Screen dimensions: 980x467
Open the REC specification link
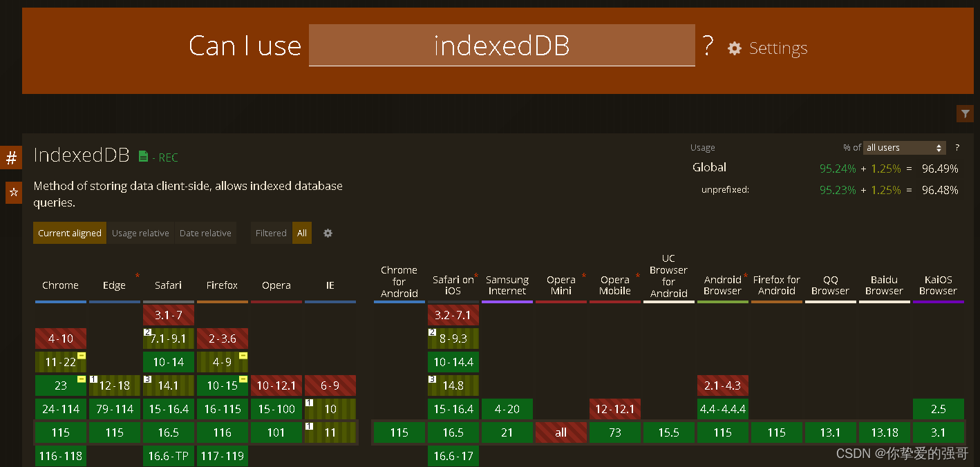point(168,157)
